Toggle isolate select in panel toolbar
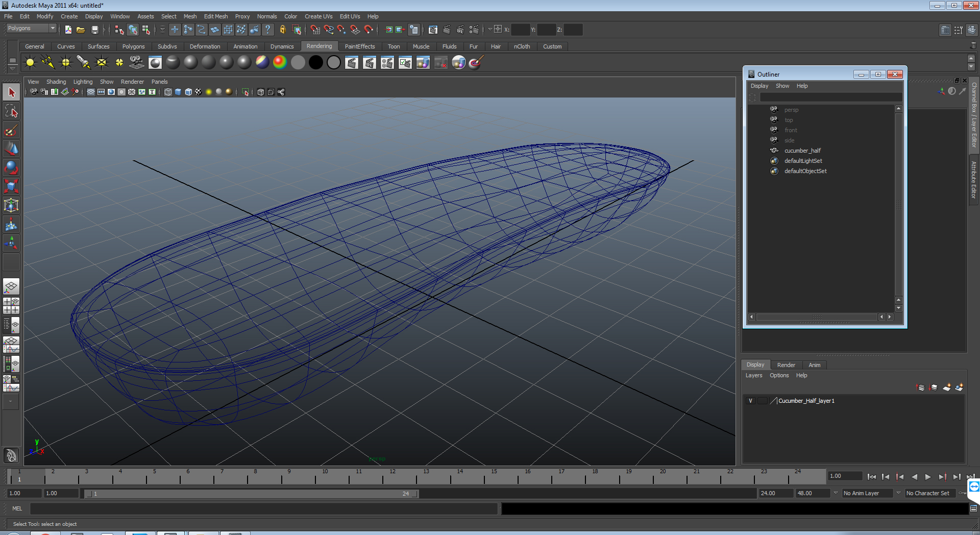This screenshot has width=980, height=535. point(246,92)
